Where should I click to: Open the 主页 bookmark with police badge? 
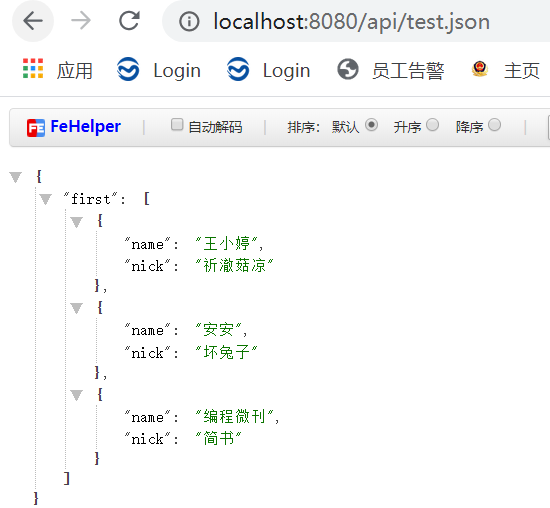click(505, 69)
